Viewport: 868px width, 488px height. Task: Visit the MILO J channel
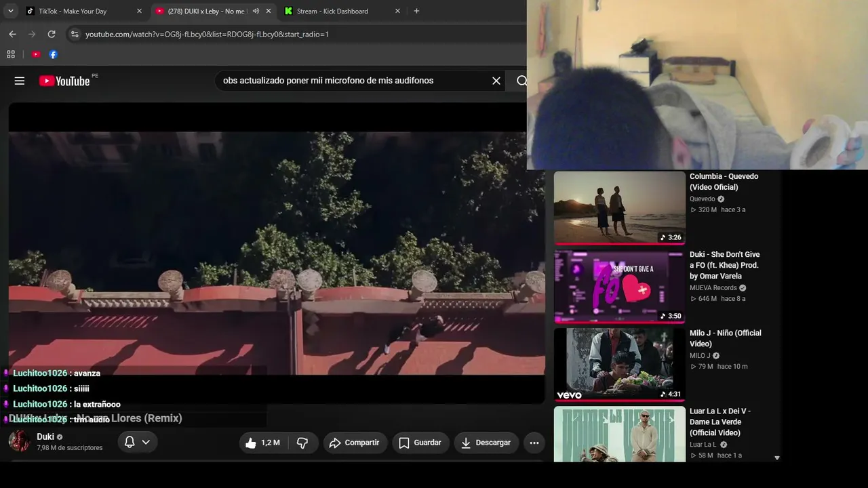coord(700,356)
